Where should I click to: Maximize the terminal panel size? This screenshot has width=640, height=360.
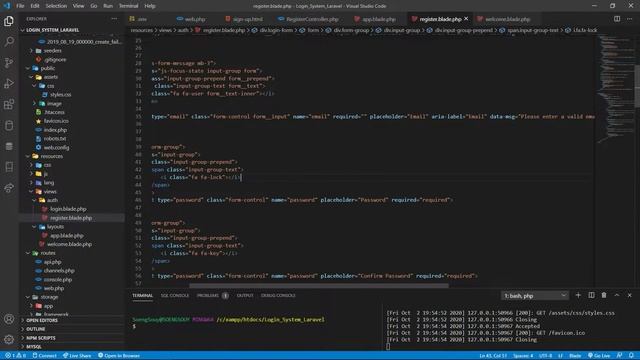pos(617,295)
